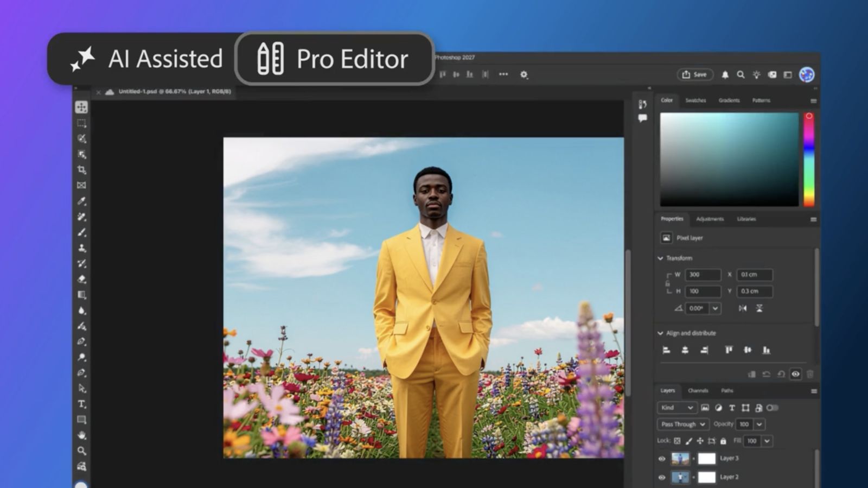Switch to the Swatches tab

[695, 100]
